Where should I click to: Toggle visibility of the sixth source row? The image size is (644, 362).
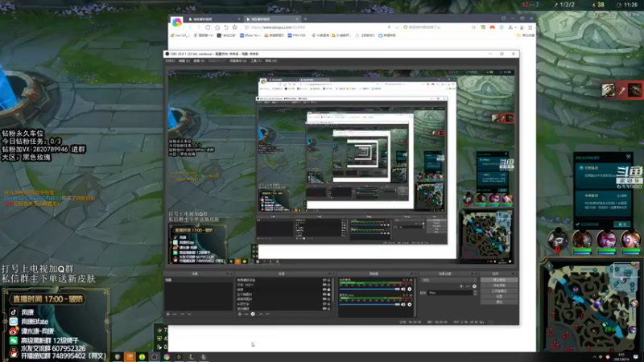click(x=324, y=304)
